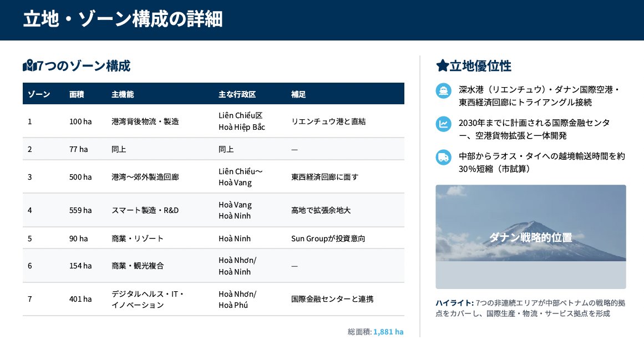Select the スマート製造・R&D cell
The height and width of the screenshot is (350, 644).
click(145, 210)
